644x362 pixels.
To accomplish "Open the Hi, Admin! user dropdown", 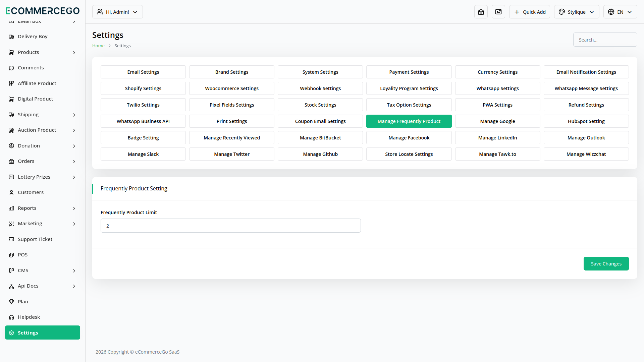I will (117, 12).
